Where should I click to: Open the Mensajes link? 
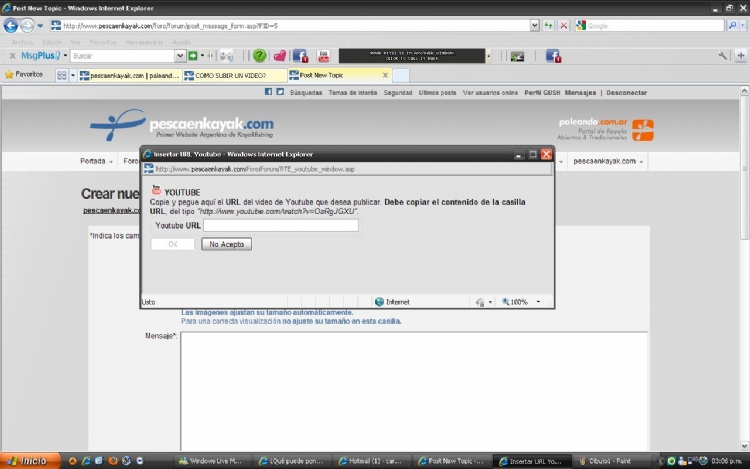pos(580,93)
